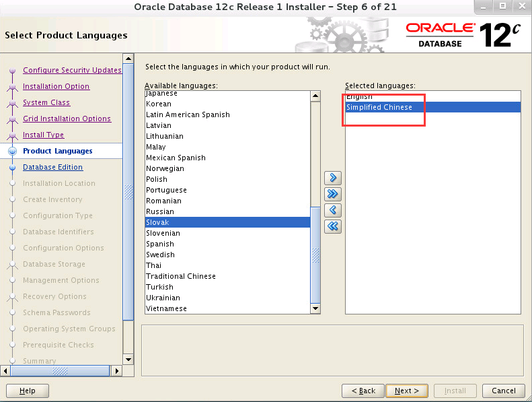Select Norwegian in available languages

pos(227,168)
